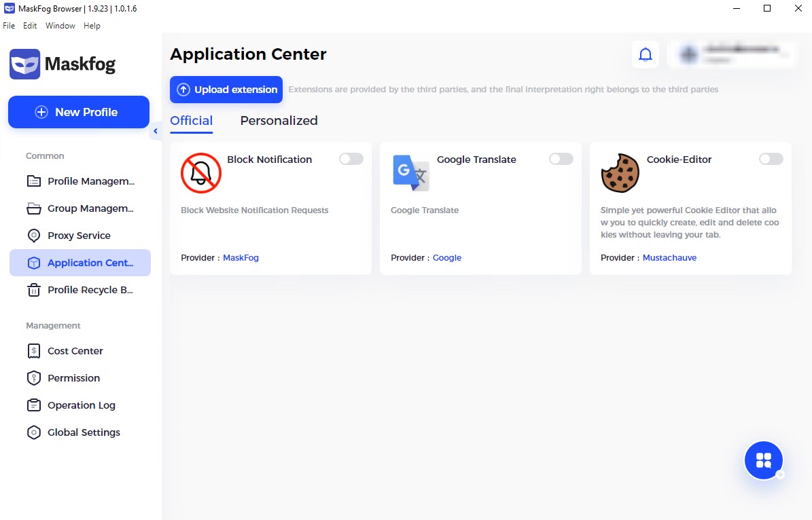This screenshot has width=812, height=520.
Task: Click the Block Notification card title
Action: 270,160
